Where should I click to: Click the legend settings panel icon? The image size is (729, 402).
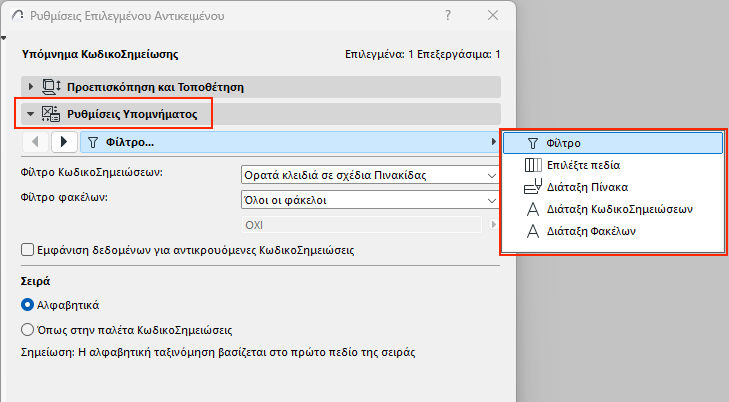click(51, 114)
